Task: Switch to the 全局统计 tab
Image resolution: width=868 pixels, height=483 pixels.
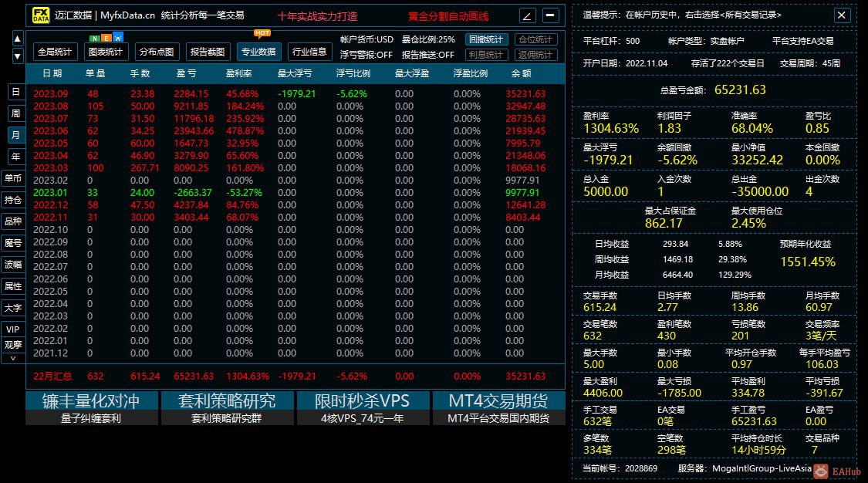Action: [54, 52]
